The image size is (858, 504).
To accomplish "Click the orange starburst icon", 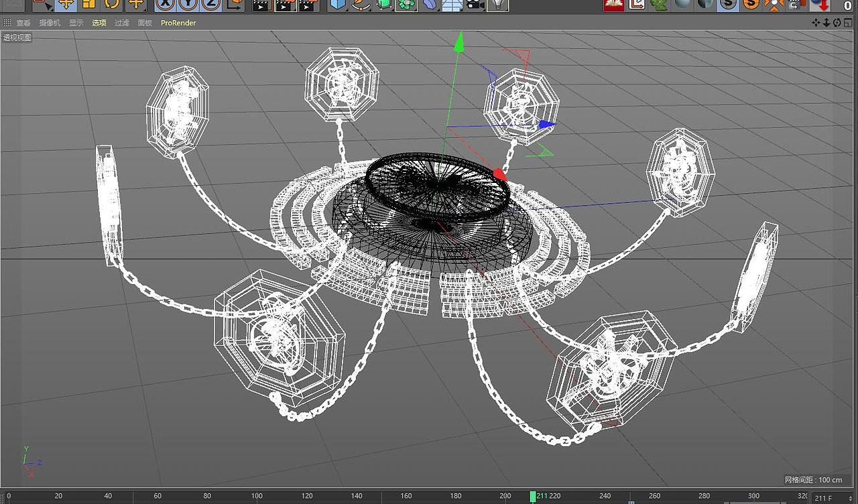I will (774, 5).
